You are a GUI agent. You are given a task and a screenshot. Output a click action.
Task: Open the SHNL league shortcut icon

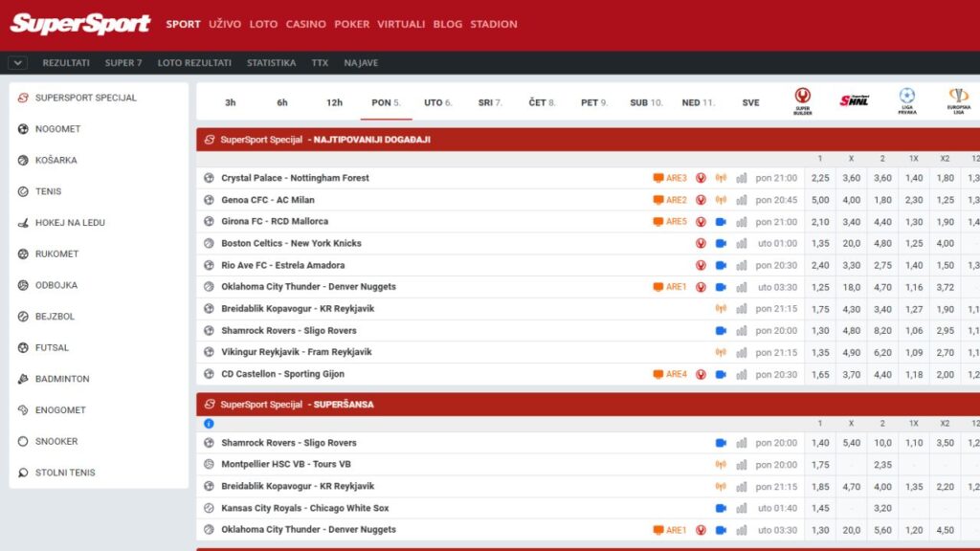[x=855, y=100]
